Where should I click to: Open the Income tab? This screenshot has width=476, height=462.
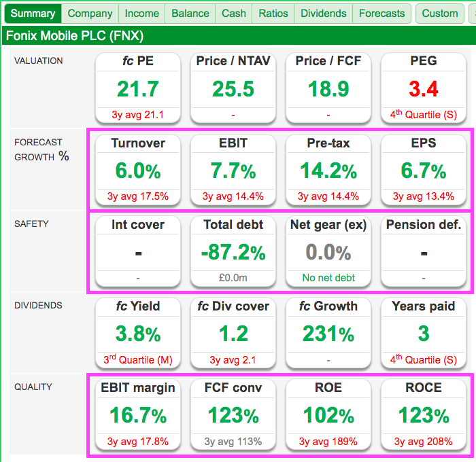(x=141, y=14)
